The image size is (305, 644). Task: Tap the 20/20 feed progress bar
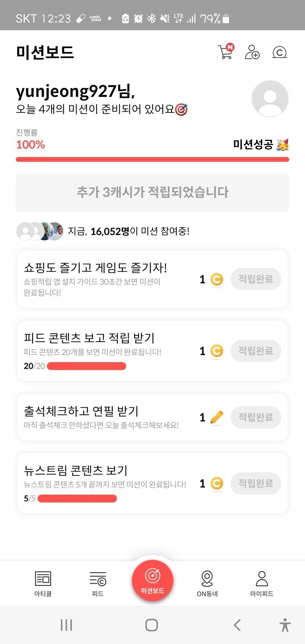tap(87, 366)
